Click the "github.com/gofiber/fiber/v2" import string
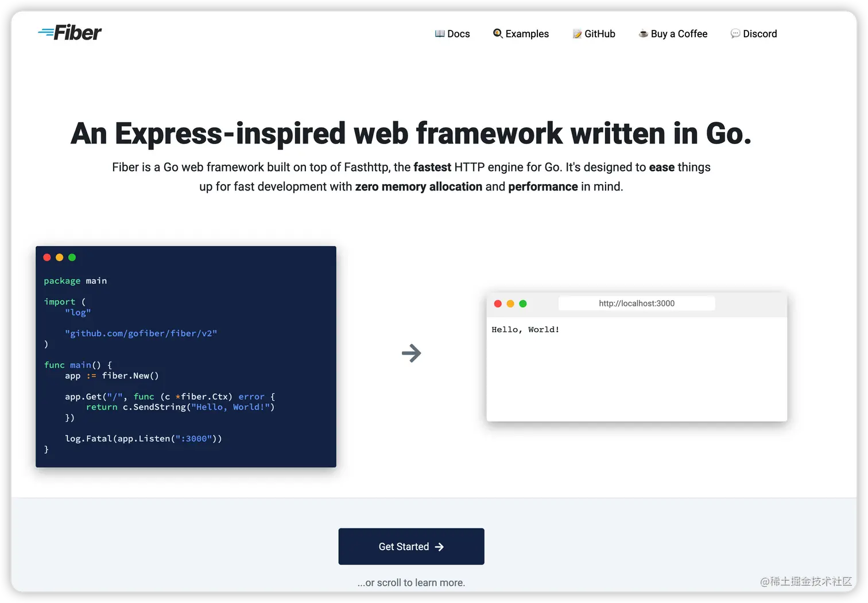Viewport: 868px width, 603px height. (x=141, y=333)
